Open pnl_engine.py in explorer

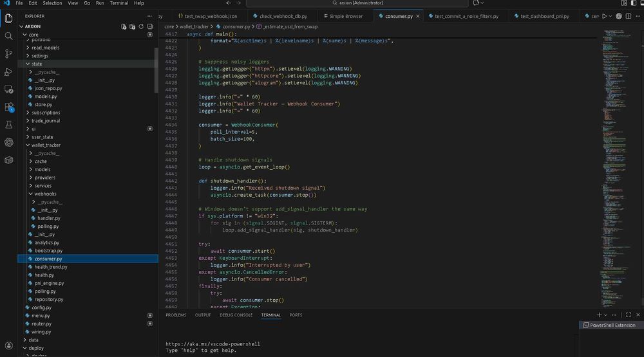click(88, 283)
